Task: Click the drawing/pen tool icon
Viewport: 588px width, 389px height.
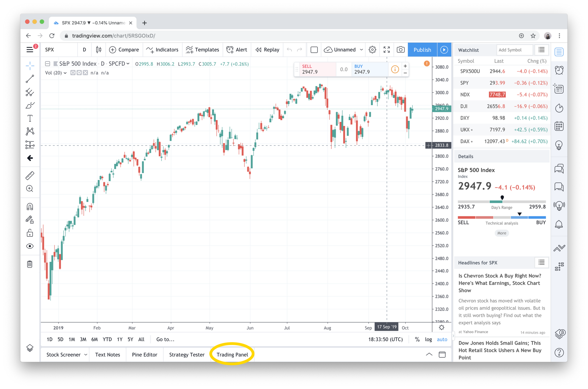Action: tap(30, 105)
